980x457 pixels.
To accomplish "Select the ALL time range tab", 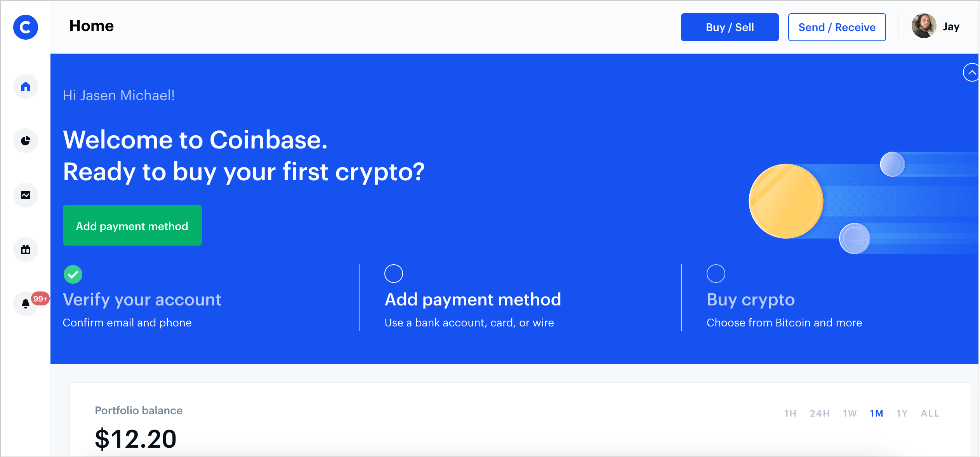I will pyautogui.click(x=930, y=413).
